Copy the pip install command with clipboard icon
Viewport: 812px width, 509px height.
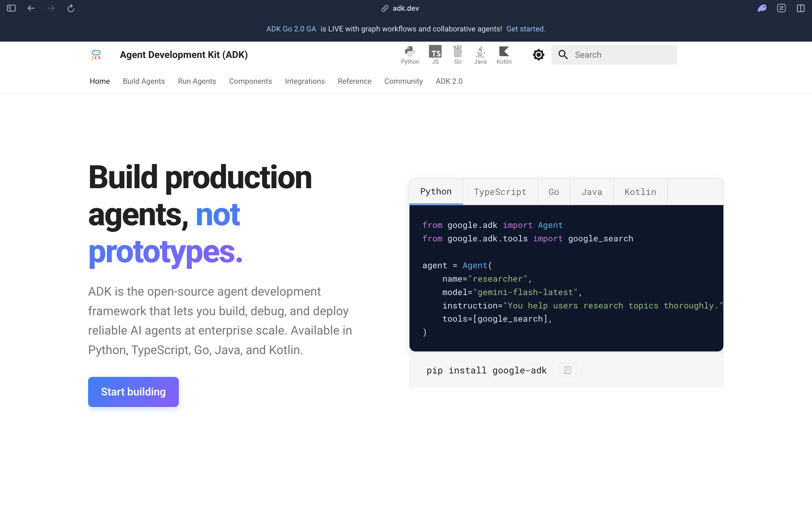(567, 370)
